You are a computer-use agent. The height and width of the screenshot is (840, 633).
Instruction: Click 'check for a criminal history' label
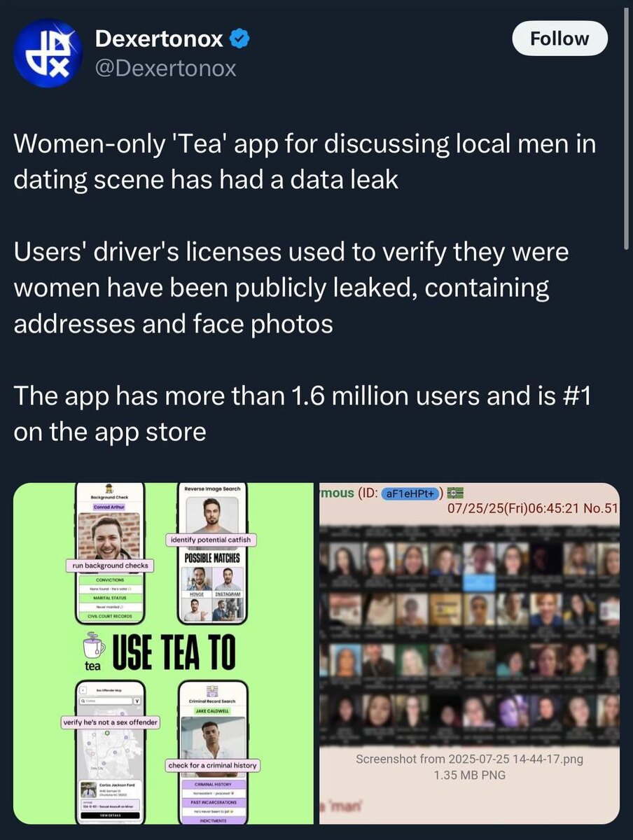[212, 765]
